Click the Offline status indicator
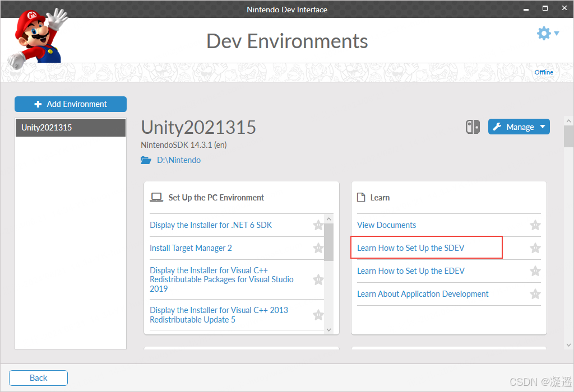 point(544,72)
